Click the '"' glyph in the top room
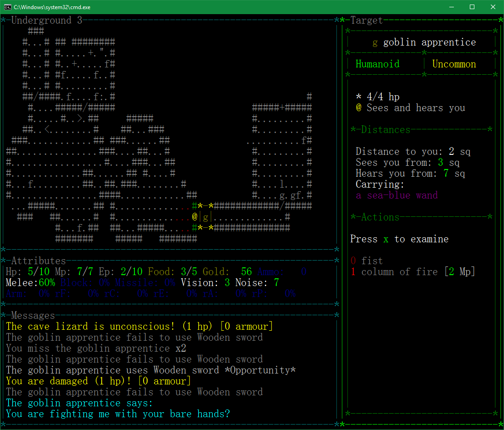Screen dimensions: 504x430 [102, 51]
